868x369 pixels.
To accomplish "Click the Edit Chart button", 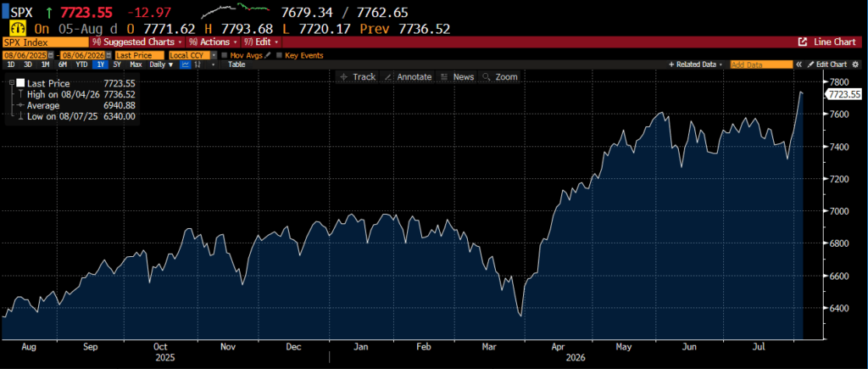I will tap(826, 64).
